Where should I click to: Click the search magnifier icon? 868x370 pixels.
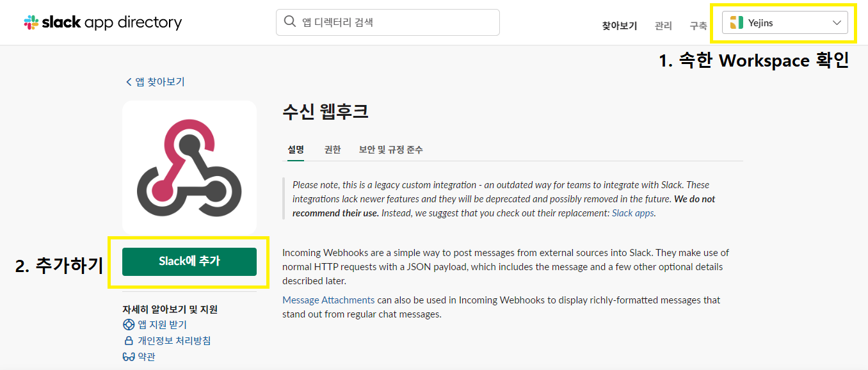coord(290,22)
